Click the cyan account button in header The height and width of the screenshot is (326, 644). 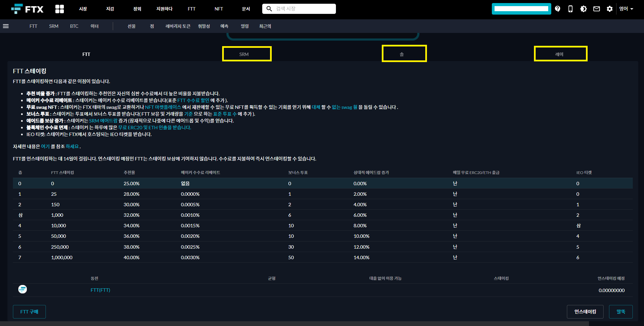pos(521,9)
